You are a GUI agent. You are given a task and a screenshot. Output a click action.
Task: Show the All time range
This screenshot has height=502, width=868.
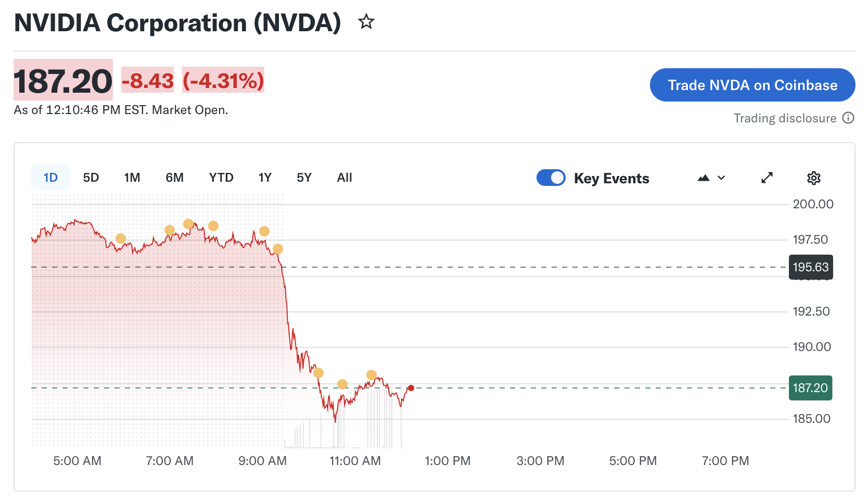344,178
